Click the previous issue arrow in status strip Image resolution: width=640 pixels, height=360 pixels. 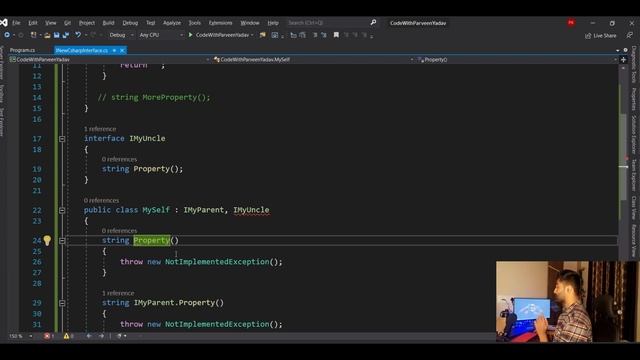89,336
